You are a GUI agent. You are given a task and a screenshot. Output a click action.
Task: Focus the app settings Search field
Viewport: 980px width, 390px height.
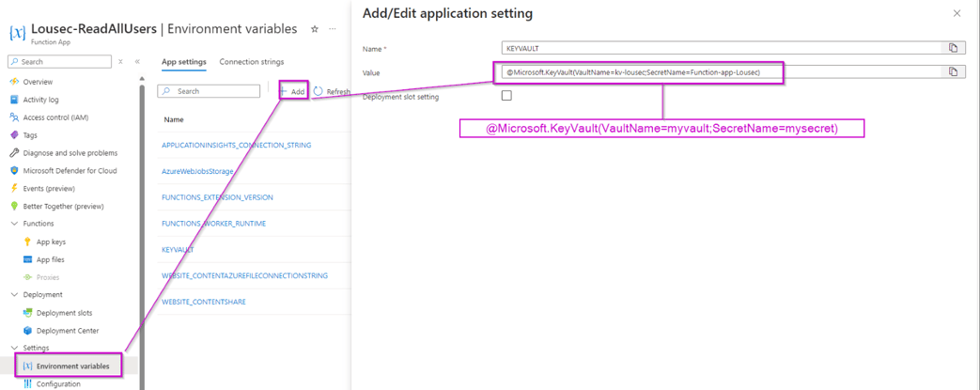209,91
